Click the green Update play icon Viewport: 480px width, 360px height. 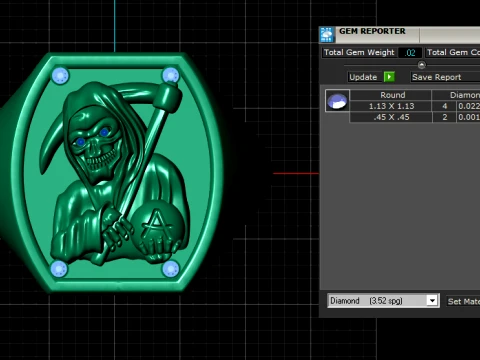coord(389,77)
